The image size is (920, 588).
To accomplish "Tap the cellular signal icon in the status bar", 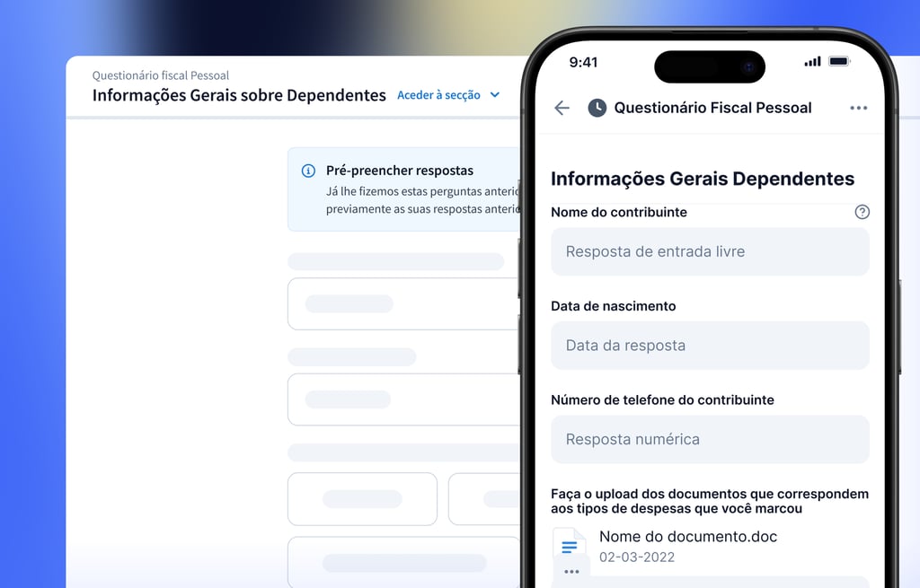I will click(812, 62).
